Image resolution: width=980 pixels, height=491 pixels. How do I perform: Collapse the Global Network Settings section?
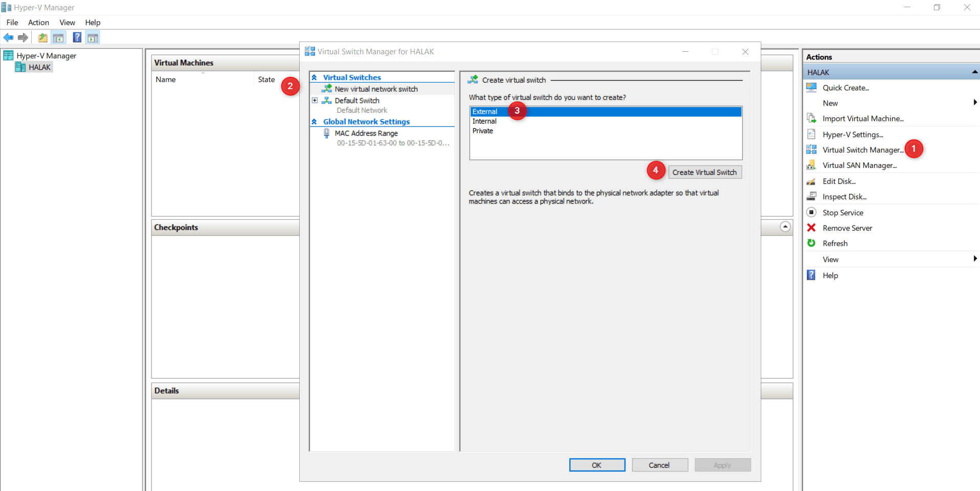click(314, 121)
